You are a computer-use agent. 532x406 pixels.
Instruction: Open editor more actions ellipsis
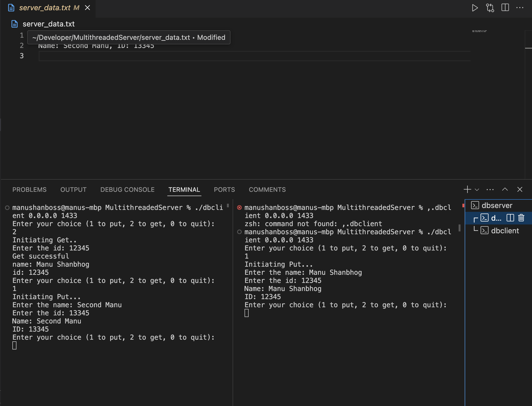coord(520,8)
